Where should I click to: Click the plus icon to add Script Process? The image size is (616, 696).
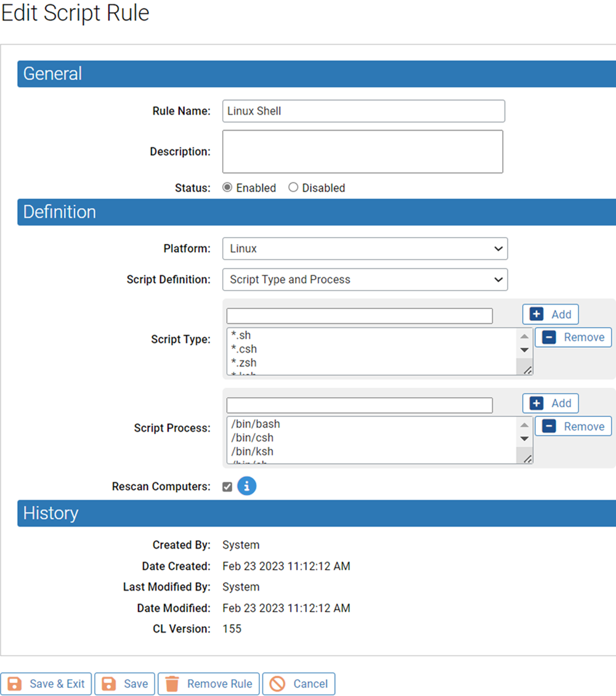pyautogui.click(x=537, y=403)
